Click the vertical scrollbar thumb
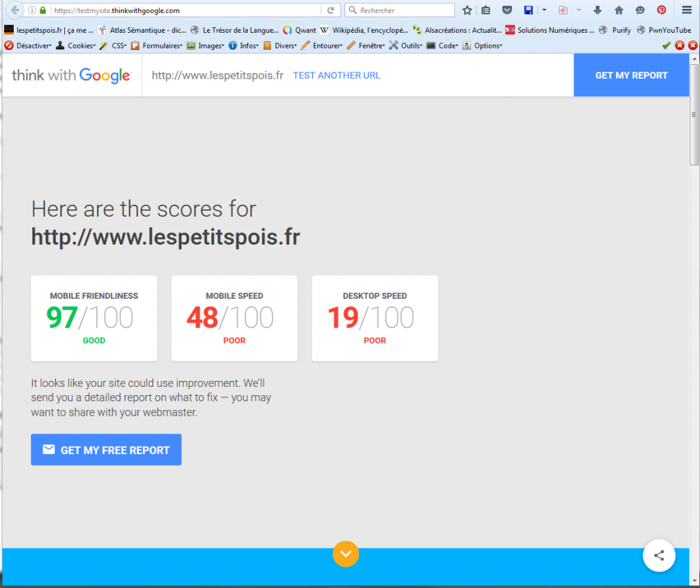Screen dimensions: 700x588 point(695,115)
